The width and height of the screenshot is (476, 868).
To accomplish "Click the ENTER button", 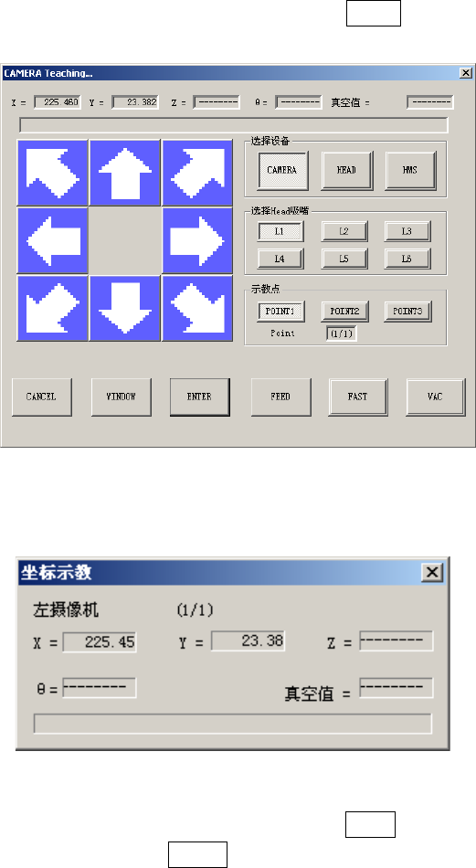I will point(200,397).
